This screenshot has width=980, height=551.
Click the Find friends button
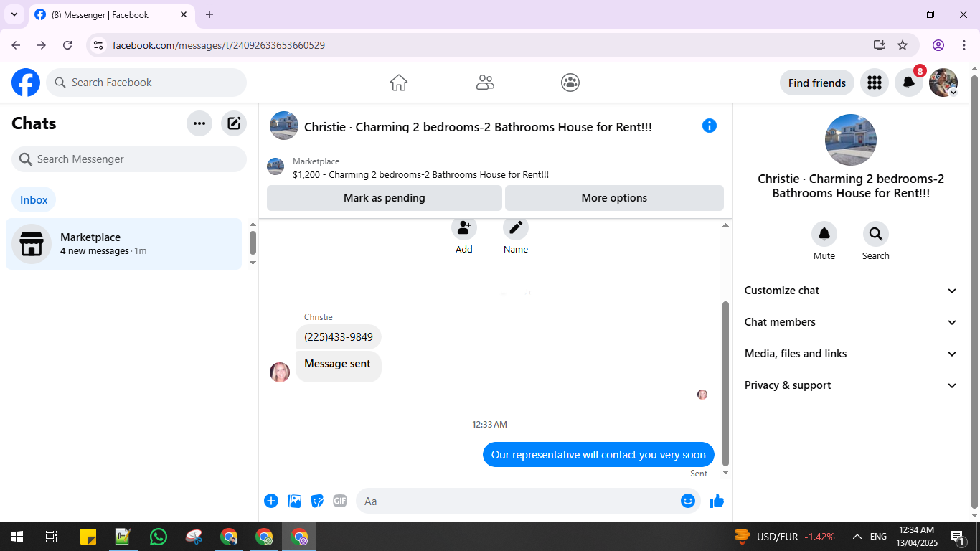[817, 83]
